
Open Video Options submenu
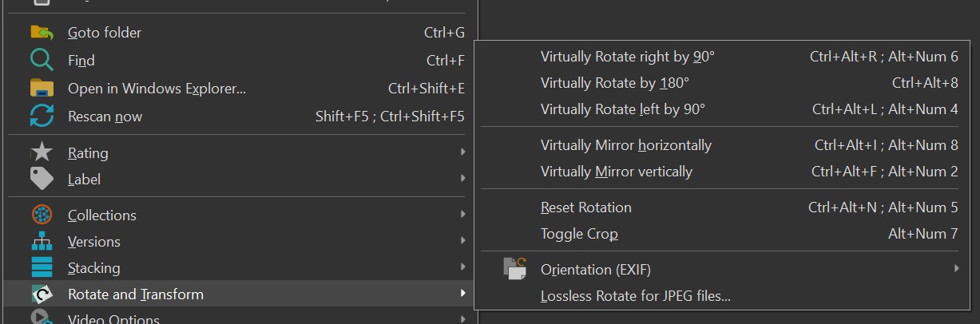(236, 318)
